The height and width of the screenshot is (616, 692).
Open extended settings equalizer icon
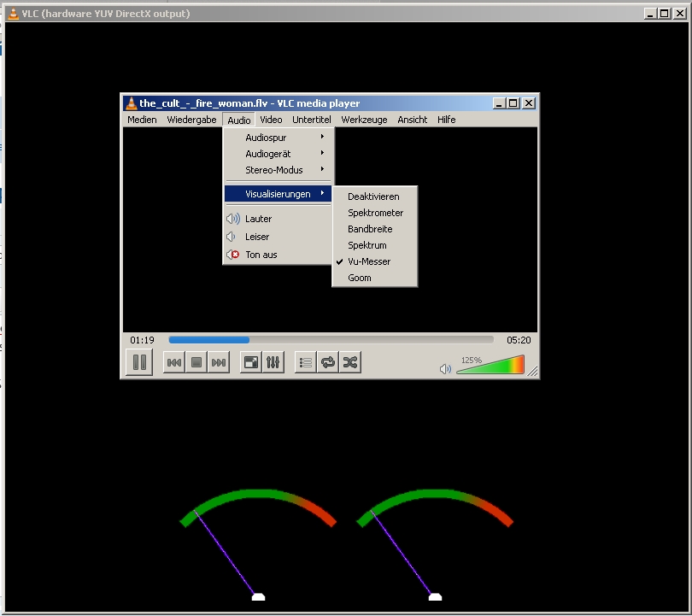coord(273,362)
